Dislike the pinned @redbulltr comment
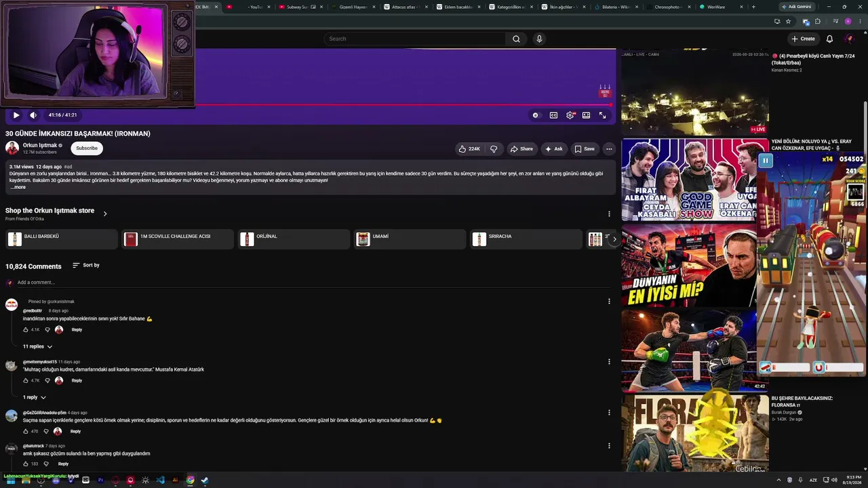 tap(47, 330)
